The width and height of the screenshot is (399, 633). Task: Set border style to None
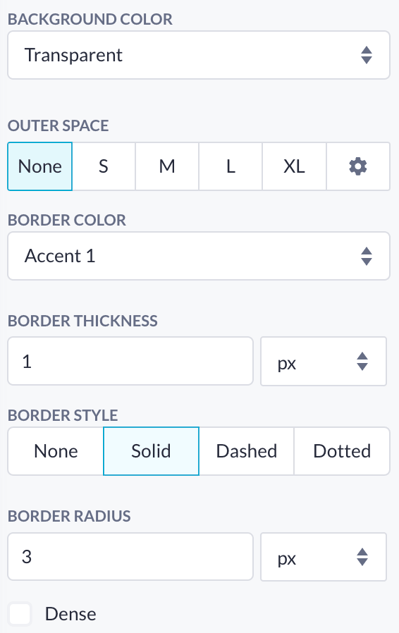pos(56,451)
